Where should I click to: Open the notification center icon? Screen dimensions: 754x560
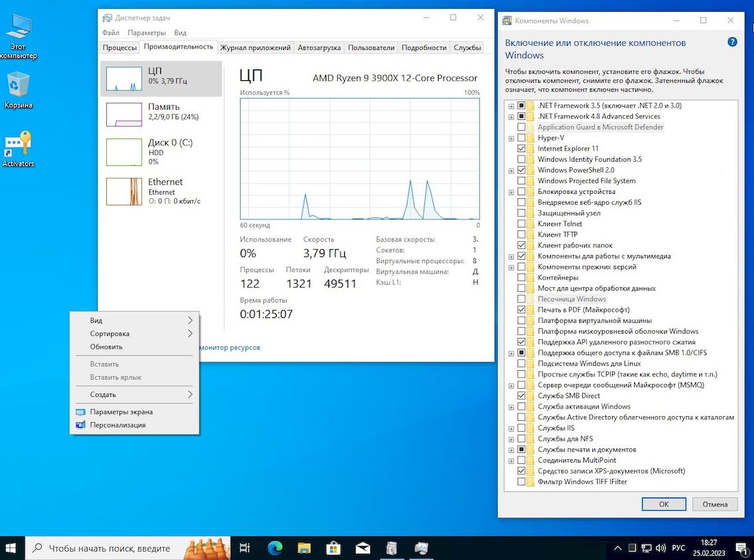742,548
